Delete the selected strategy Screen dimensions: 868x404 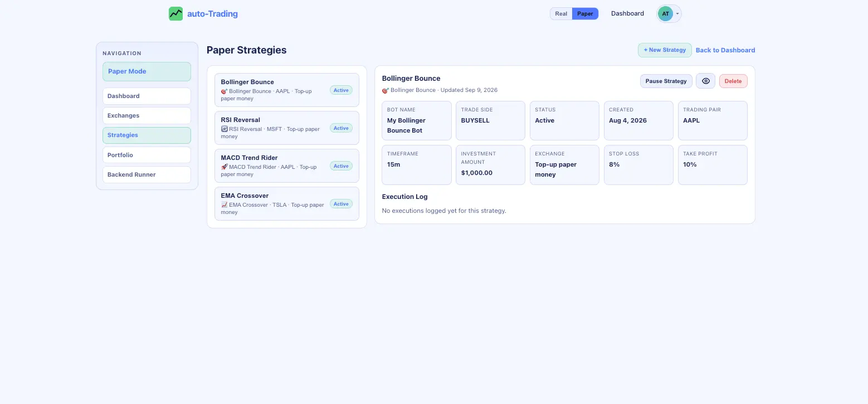733,81
